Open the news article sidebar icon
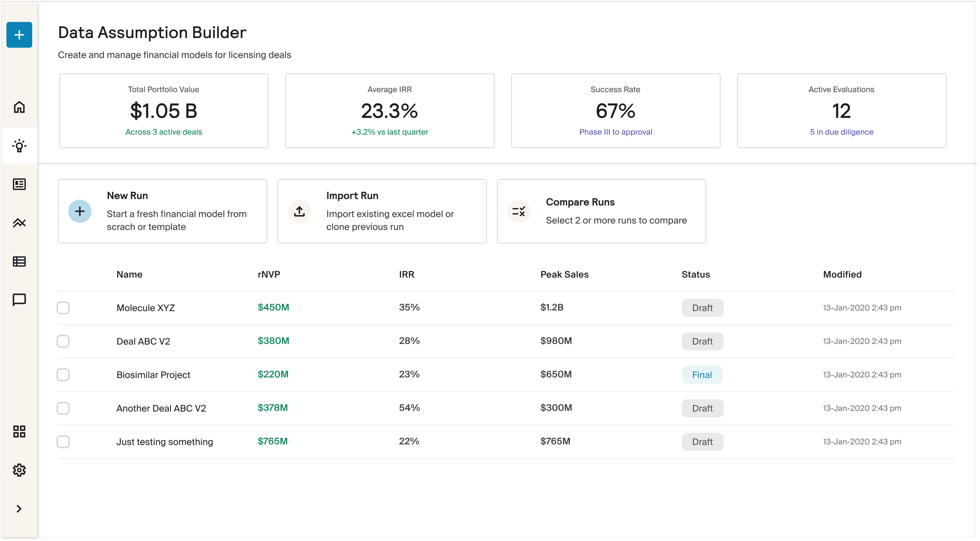Screen dimensions: 980x541 (x=19, y=184)
